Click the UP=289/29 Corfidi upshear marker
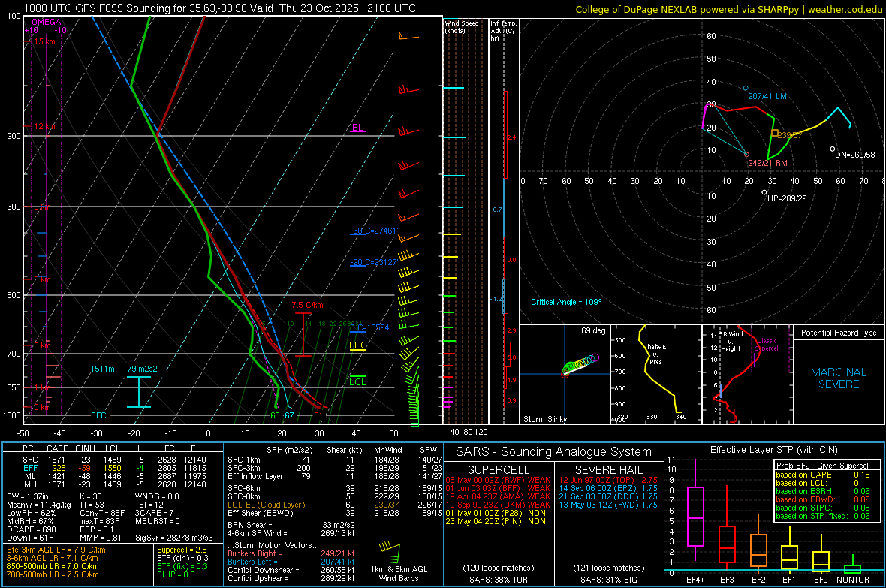Screen dimensions: 886x588 (764, 193)
